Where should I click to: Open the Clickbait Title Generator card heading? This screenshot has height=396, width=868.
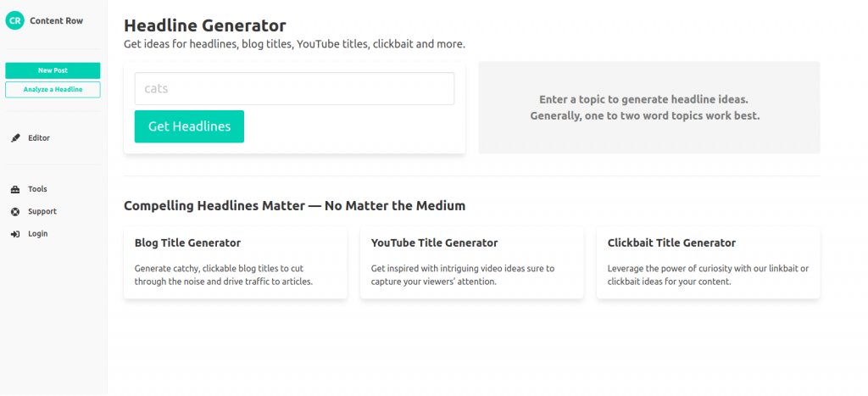point(671,243)
